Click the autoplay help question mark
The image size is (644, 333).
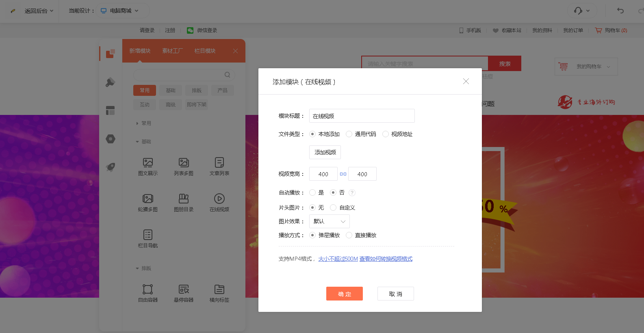[352, 192]
